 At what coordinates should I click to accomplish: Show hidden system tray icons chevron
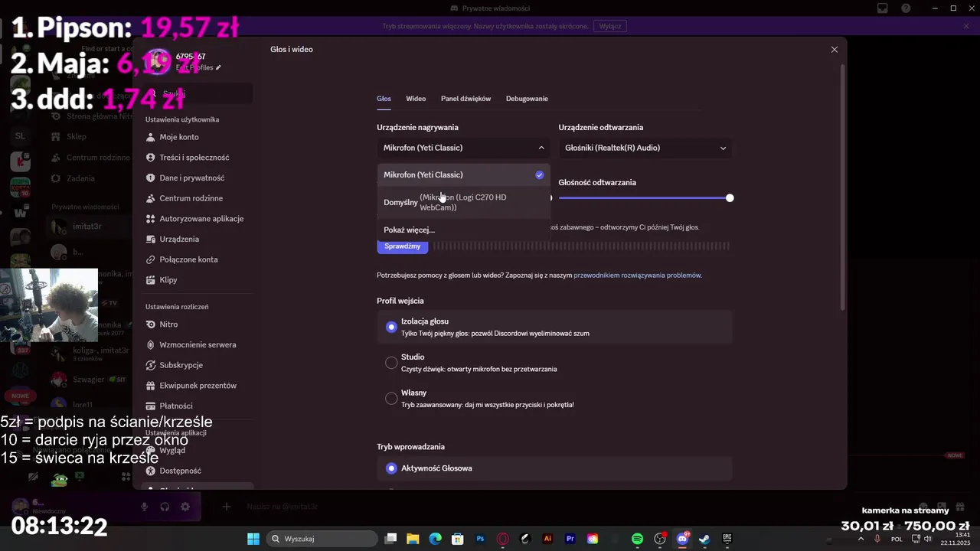coord(861,539)
